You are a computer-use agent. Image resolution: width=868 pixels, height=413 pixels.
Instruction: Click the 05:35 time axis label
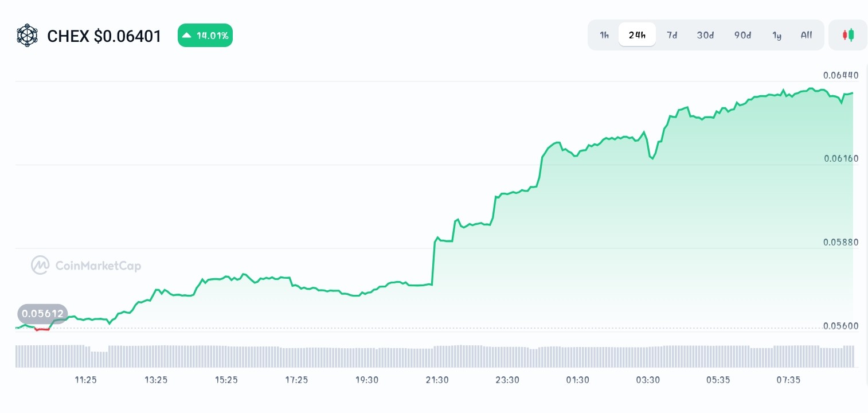[x=718, y=380]
